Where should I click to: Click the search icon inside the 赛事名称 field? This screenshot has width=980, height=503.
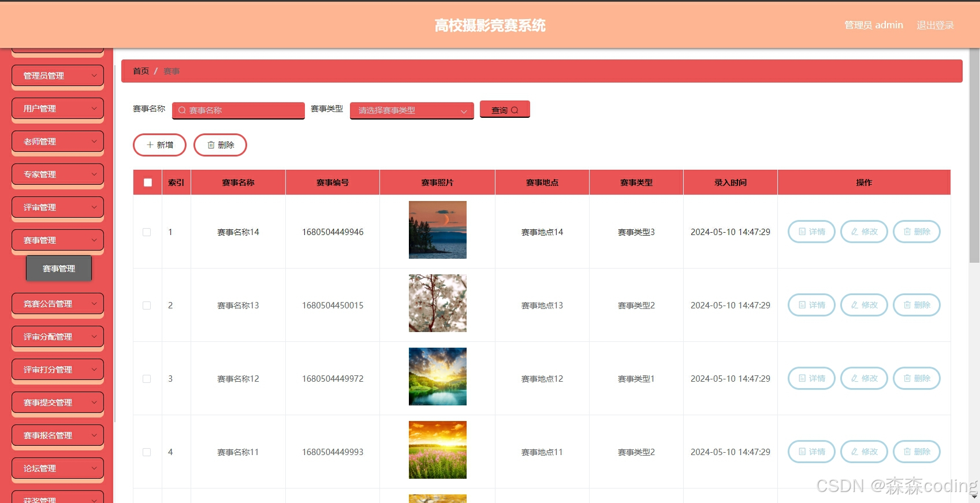tap(182, 110)
